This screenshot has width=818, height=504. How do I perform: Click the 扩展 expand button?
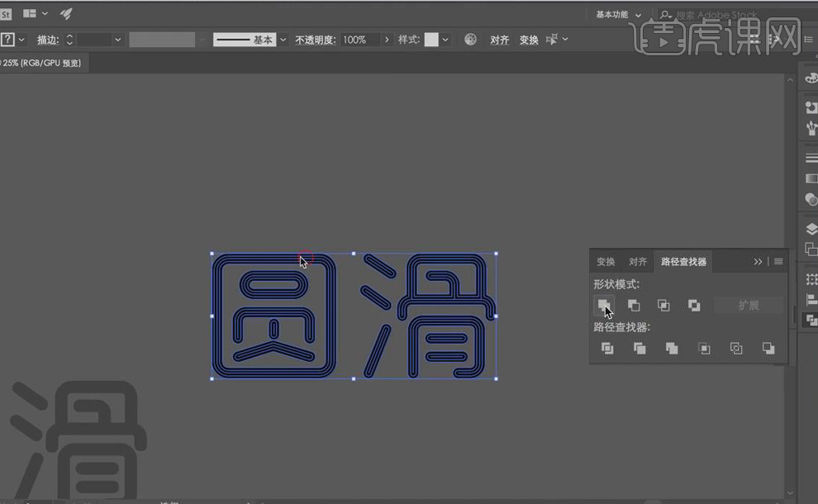[x=749, y=305]
